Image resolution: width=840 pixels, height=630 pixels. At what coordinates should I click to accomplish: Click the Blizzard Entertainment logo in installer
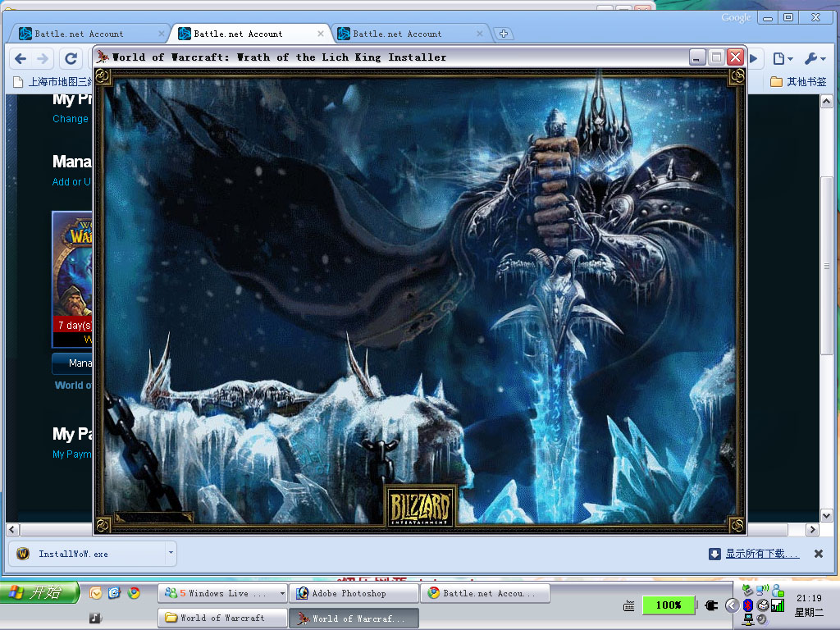point(420,507)
